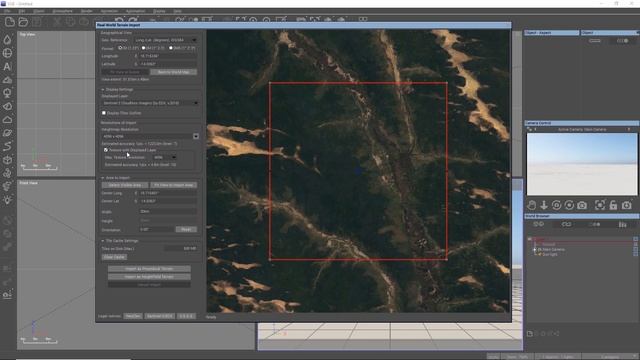Click the Longitude input field
The width and height of the screenshot is (640, 360).
coord(168,56)
